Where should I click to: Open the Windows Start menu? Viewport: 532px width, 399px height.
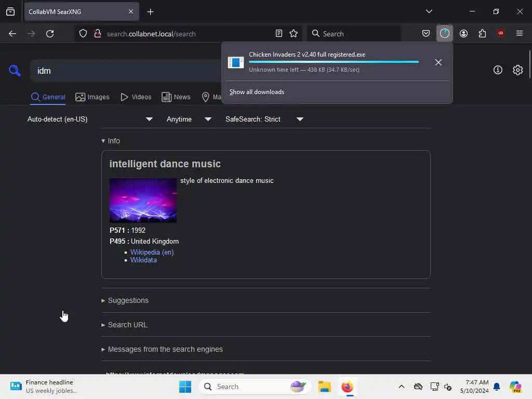click(185, 387)
